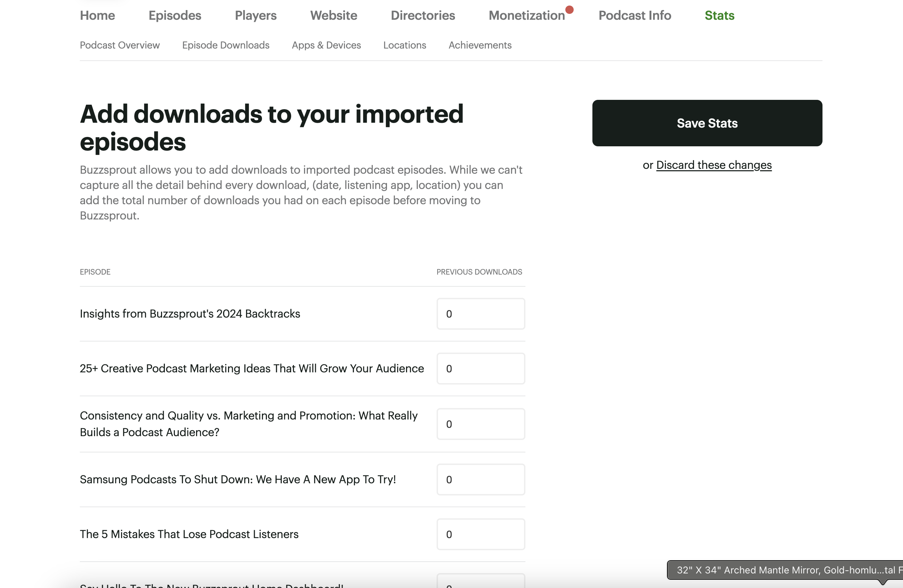
Task: Go to the Episodes tab
Action: pos(175,15)
